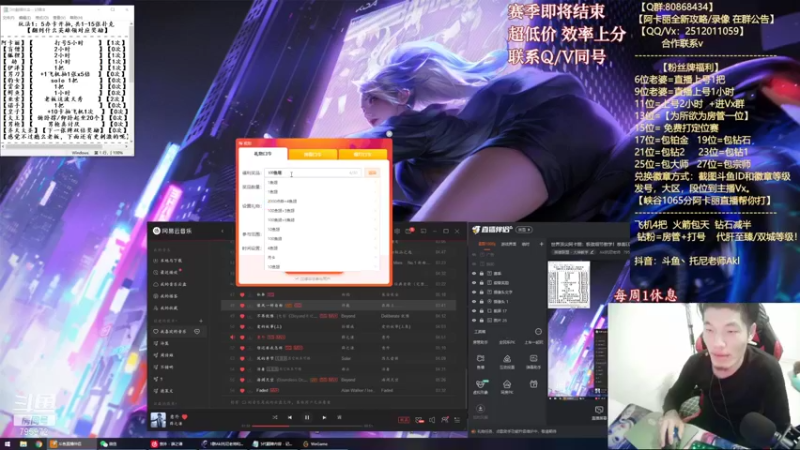Viewport: 800px width, 450px height.
Task: Select right orange tab in lottery dialog
Action: [x=362, y=154]
